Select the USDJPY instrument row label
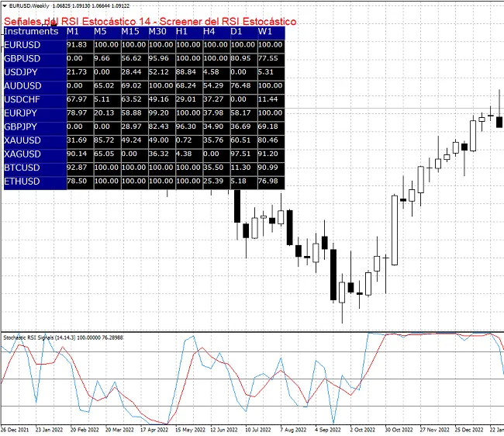 (21, 72)
